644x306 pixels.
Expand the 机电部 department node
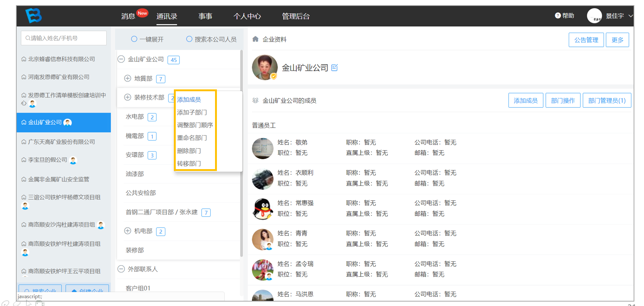[x=128, y=231]
